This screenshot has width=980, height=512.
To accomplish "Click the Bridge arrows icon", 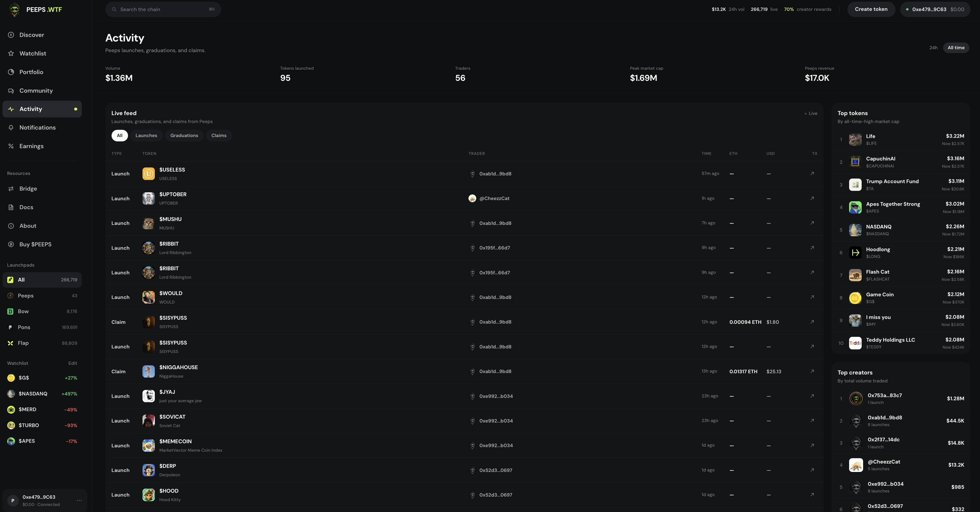I will 11,189.
